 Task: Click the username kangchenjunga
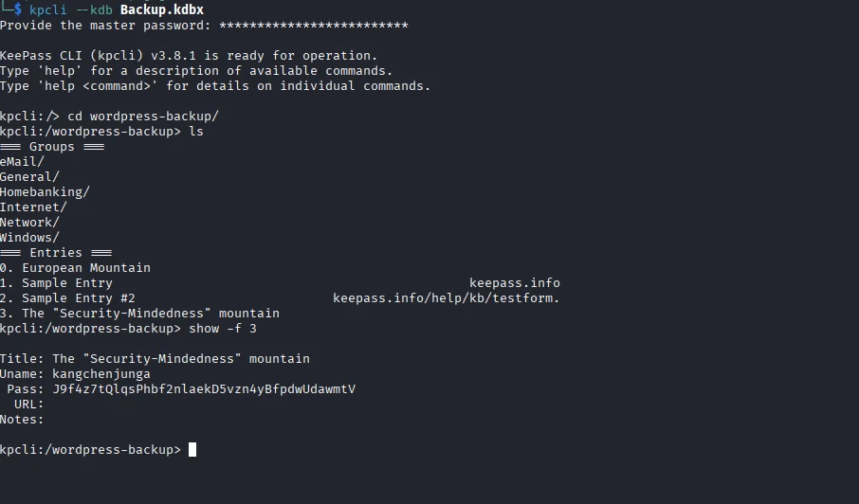pos(101,374)
